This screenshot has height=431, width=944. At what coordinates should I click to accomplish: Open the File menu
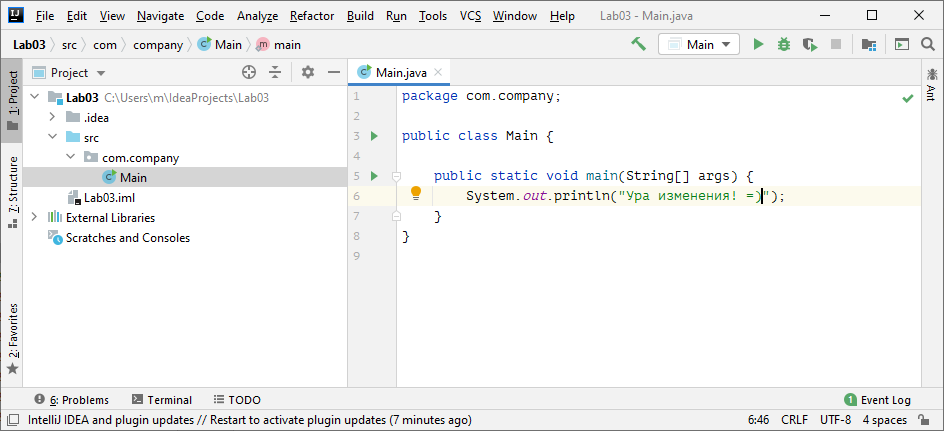click(45, 16)
